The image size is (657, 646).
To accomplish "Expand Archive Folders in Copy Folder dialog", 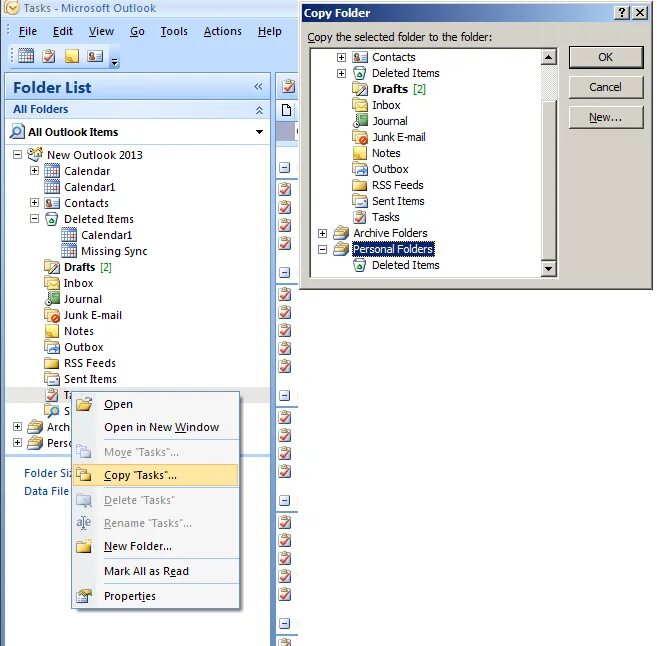I will pos(322,233).
